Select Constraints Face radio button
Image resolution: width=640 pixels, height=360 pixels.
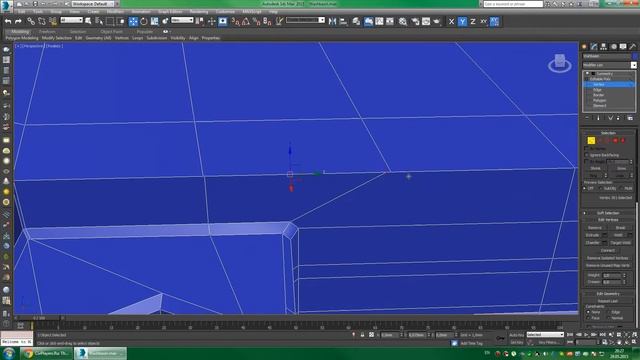click(x=588, y=318)
